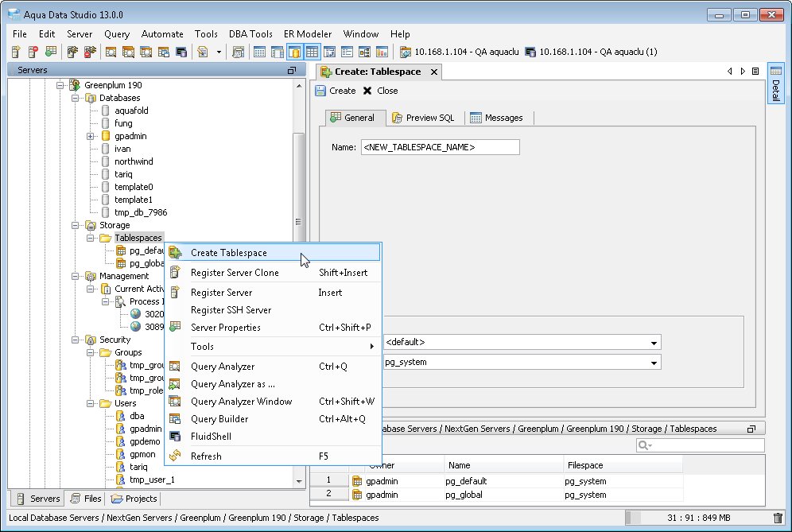The image size is (792, 532).
Task: Click the connect server plug icon
Action: coord(72,52)
